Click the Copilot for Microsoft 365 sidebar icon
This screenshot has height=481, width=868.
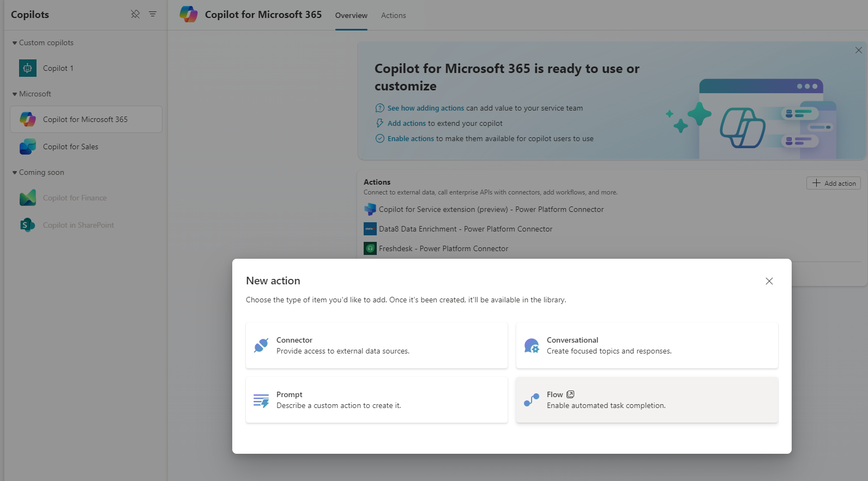click(x=28, y=119)
